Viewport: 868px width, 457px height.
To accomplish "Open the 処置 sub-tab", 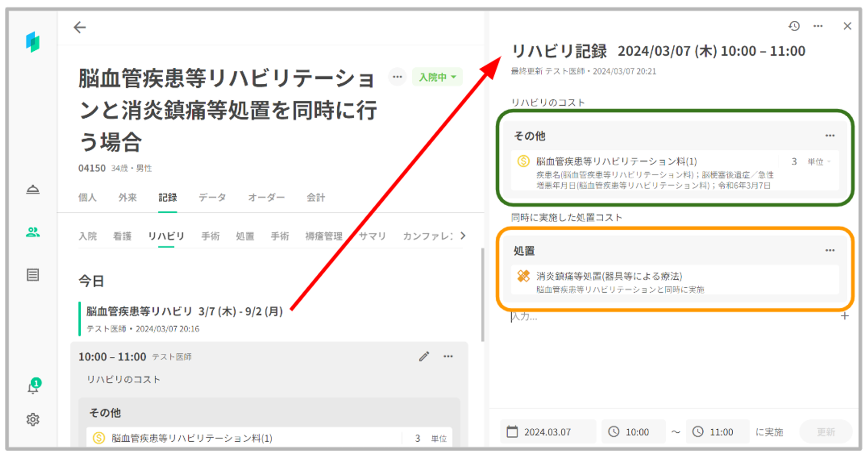I will [245, 236].
